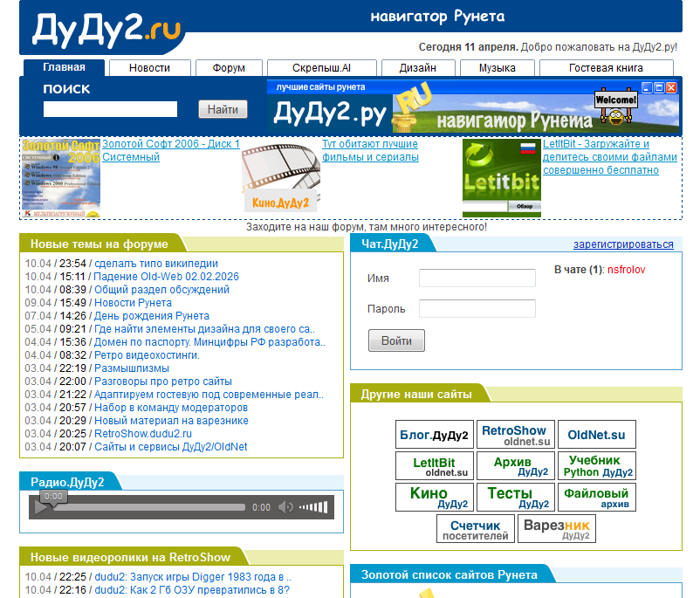Click the ДуДу2.ru site logo
This screenshot has height=598, width=700.
click(106, 29)
